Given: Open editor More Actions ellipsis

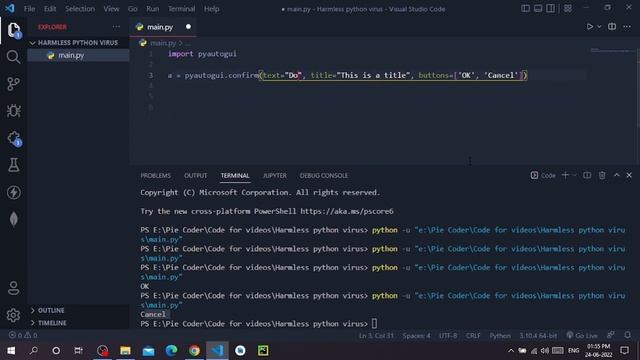Looking at the screenshot, I should point(627,27).
